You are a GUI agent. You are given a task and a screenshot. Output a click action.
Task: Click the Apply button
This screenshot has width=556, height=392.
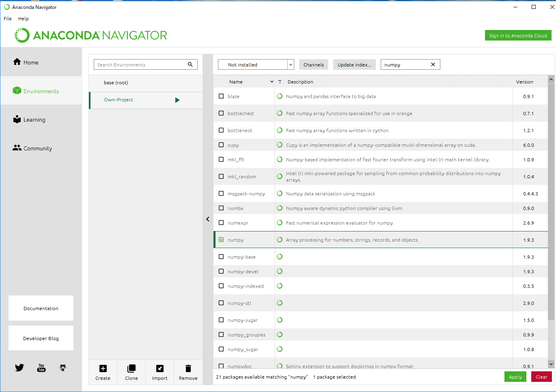click(515, 377)
